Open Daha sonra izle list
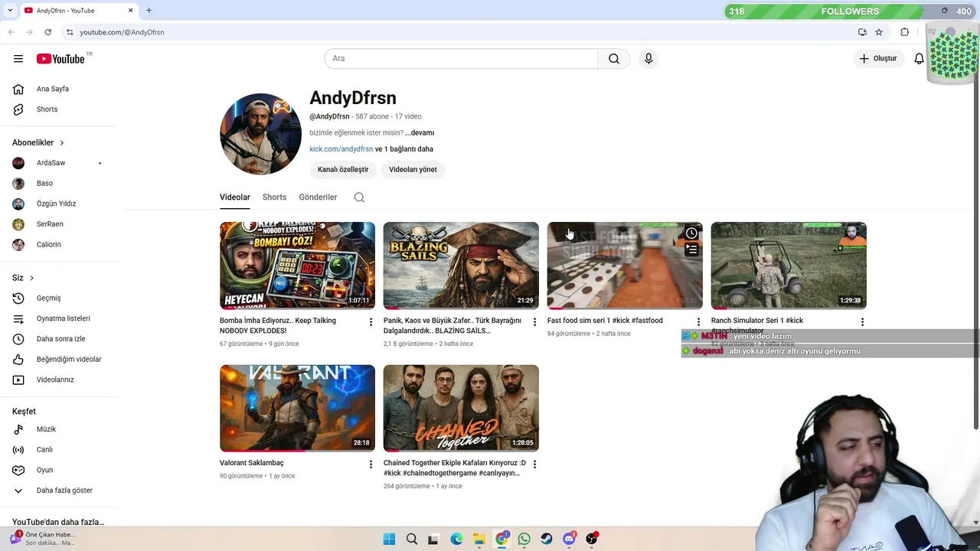Viewport: 980px width, 551px height. click(x=61, y=339)
